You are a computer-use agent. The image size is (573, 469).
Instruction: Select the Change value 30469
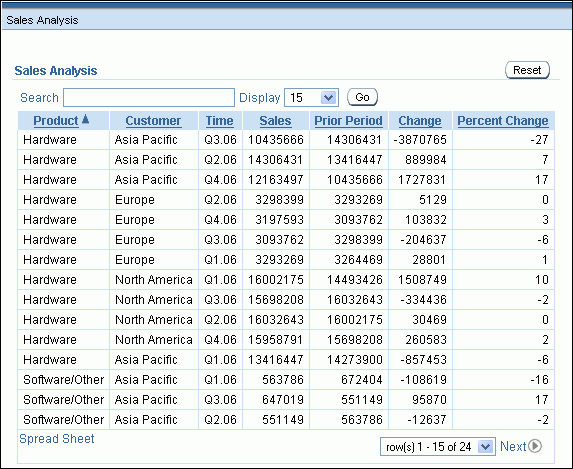click(x=429, y=319)
